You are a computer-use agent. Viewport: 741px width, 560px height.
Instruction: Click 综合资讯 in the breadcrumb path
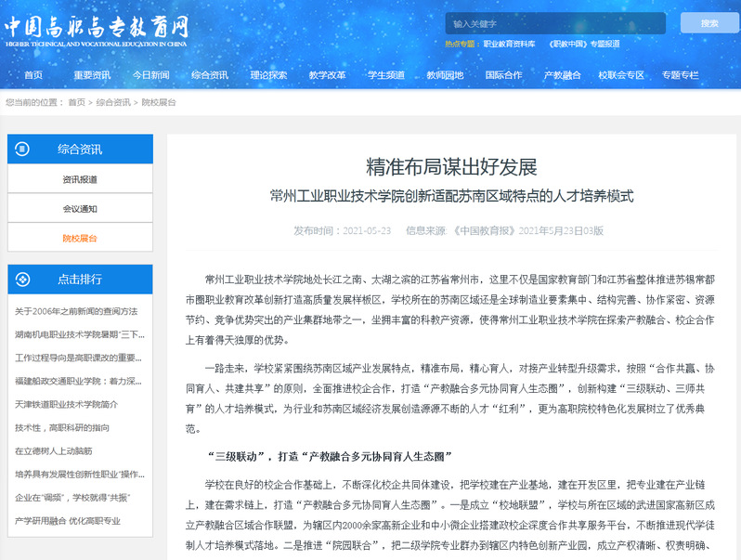(x=113, y=102)
